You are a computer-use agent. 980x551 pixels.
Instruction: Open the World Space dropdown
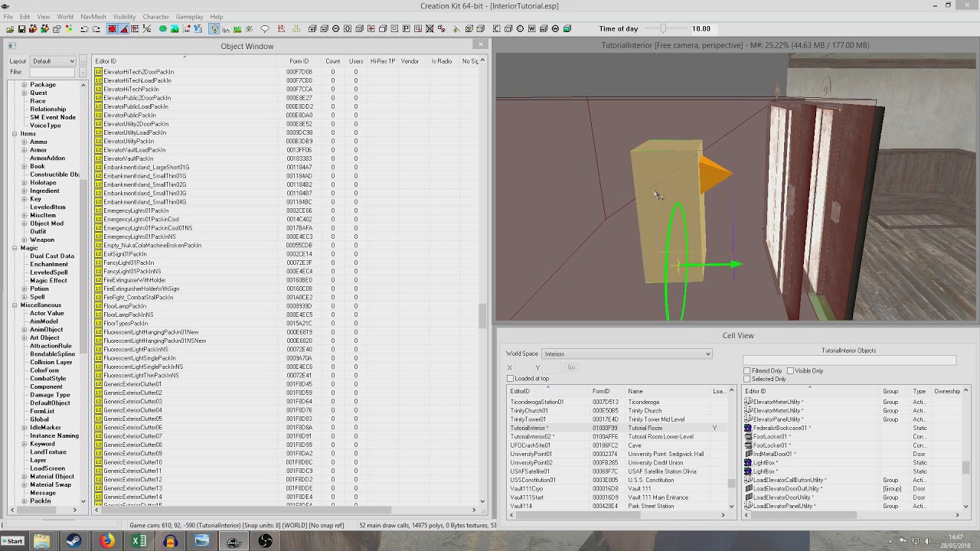(627, 354)
